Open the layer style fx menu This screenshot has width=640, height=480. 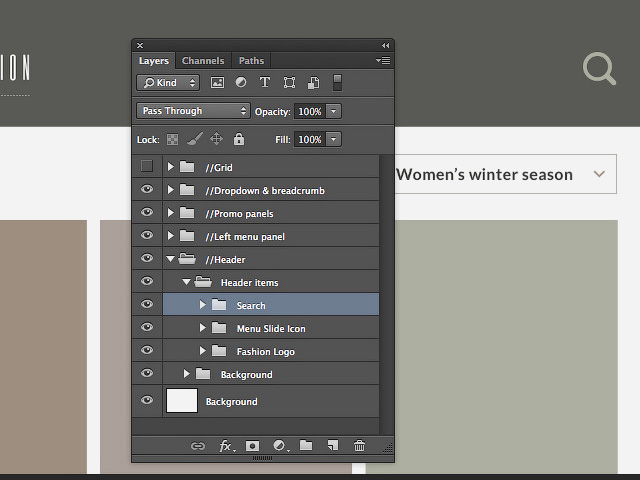tap(227, 446)
